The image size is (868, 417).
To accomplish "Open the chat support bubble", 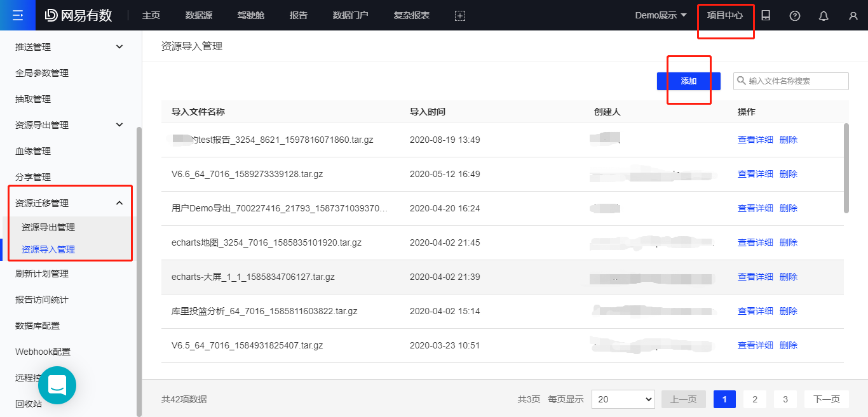I will (x=57, y=385).
